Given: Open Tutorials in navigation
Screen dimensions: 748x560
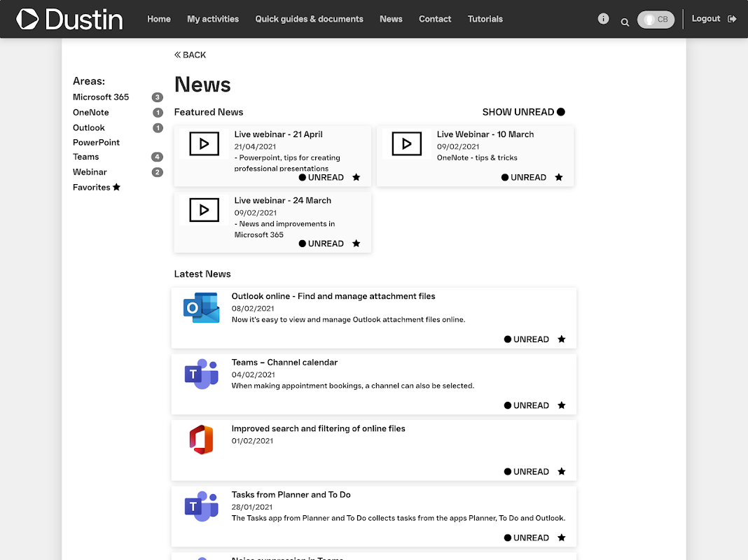Looking at the screenshot, I should point(485,19).
